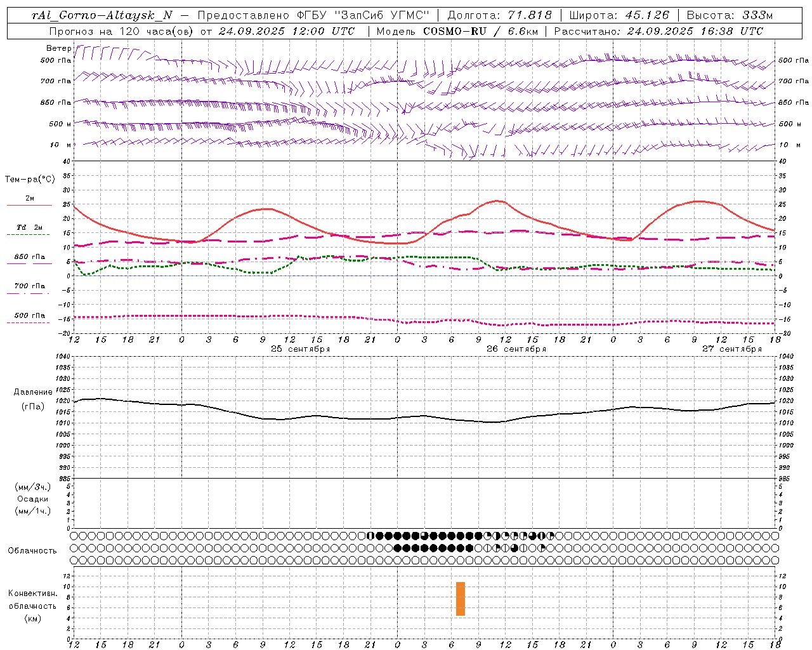Click the (мм/1ч.) precipitation unit label
The width and height of the screenshot is (812, 650).
[33, 511]
